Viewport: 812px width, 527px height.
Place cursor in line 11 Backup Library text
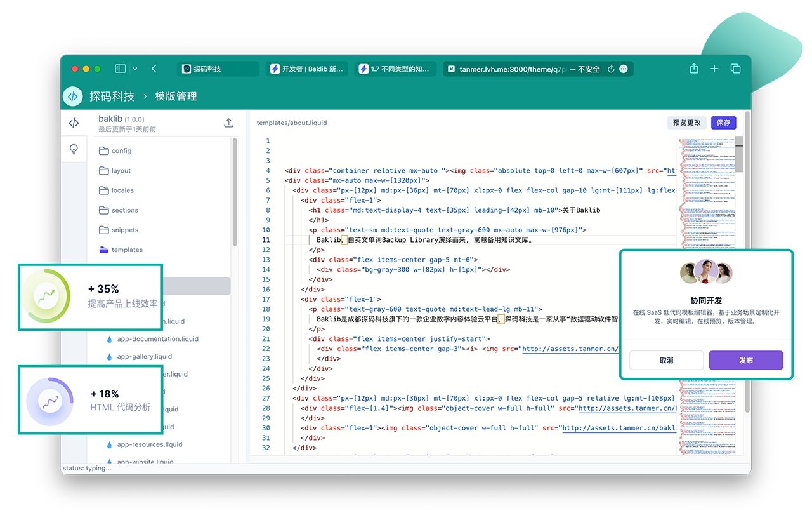(411, 240)
